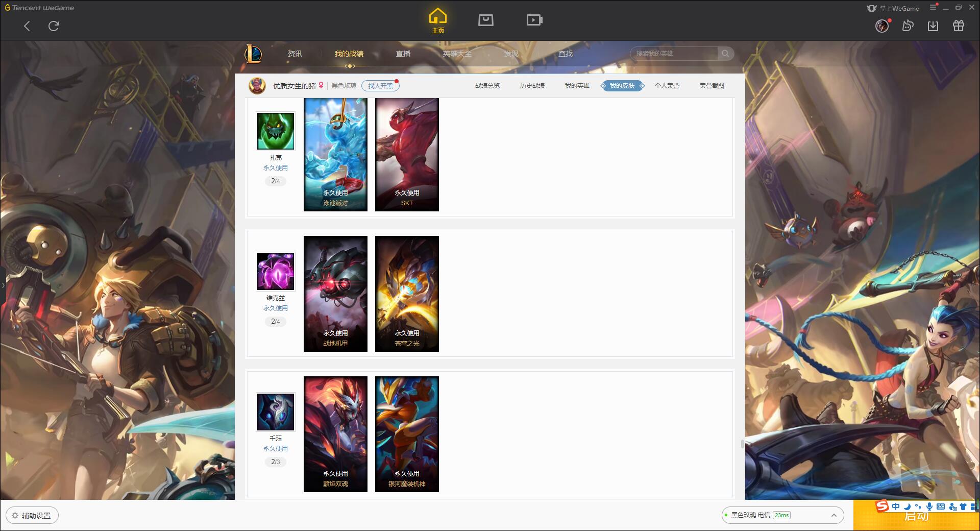Open the download manager icon
The height and width of the screenshot is (531, 980).
(933, 26)
